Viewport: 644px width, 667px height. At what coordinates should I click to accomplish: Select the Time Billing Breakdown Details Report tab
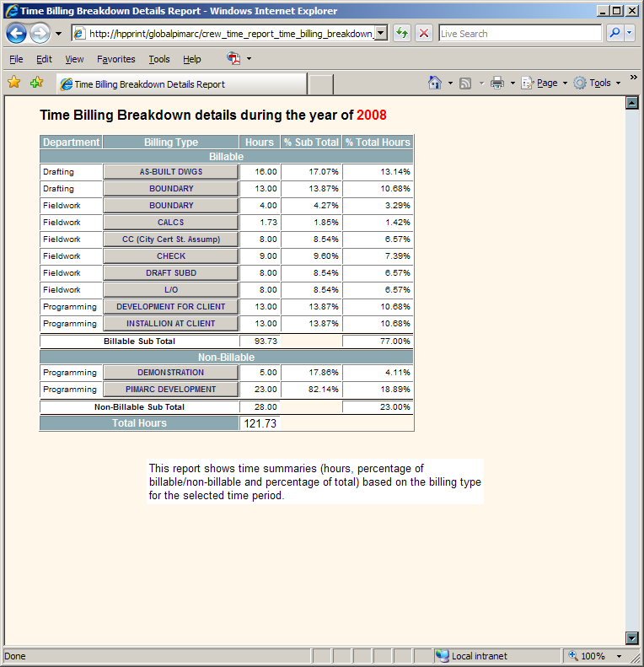[181, 84]
